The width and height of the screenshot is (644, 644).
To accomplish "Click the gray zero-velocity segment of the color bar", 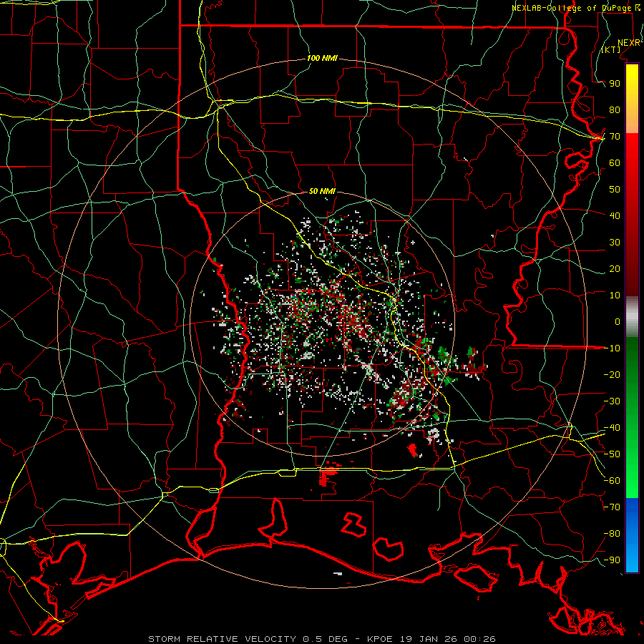I will pos(632,316).
